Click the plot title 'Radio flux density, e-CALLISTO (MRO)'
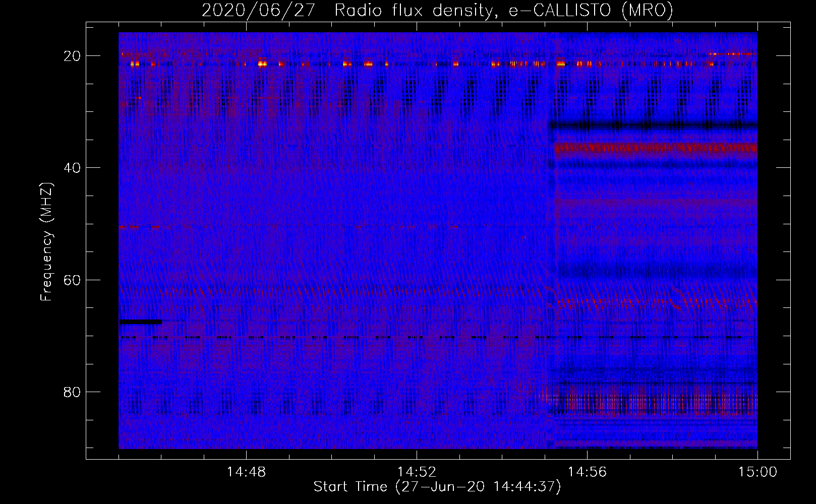The image size is (816, 504). [x=504, y=11]
